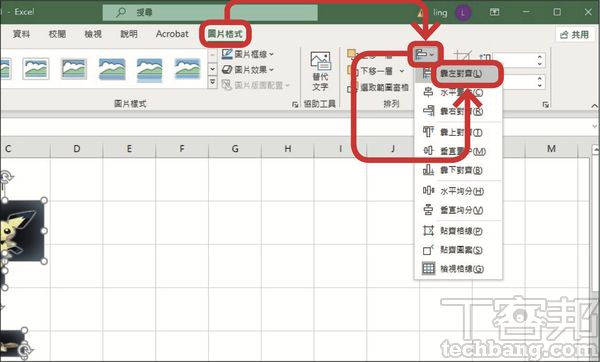Choose 垂直置中(M) align middle
Image resolution: width=600 pixels, height=362 pixels.
pyautogui.click(x=458, y=151)
